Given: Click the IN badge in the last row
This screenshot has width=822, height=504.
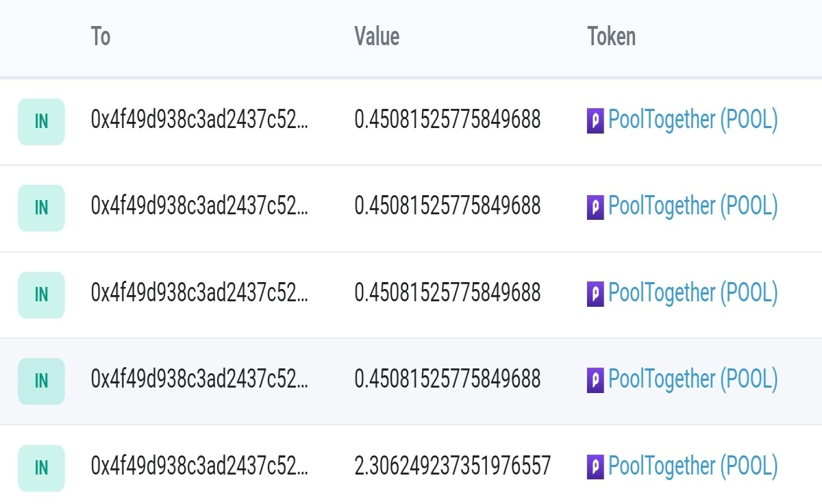Looking at the screenshot, I should [x=41, y=468].
